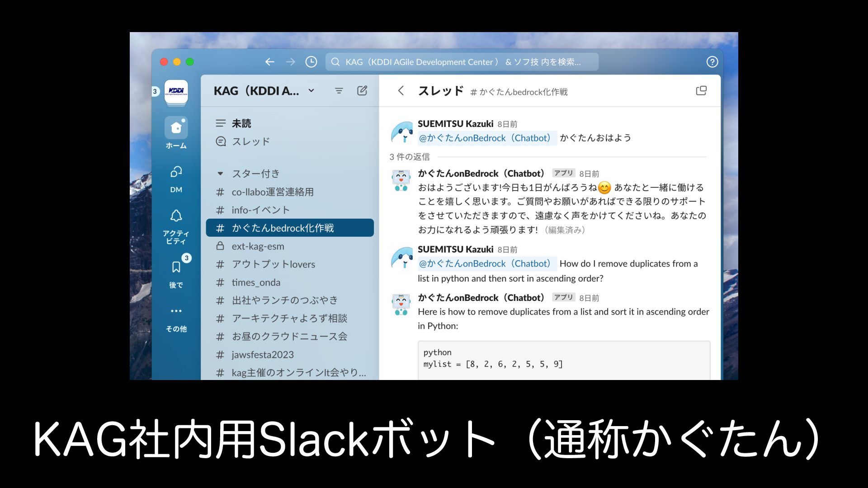Go back with the left arrow in Slack toolbar
The width and height of the screenshot is (868, 488).
pos(270,62)
